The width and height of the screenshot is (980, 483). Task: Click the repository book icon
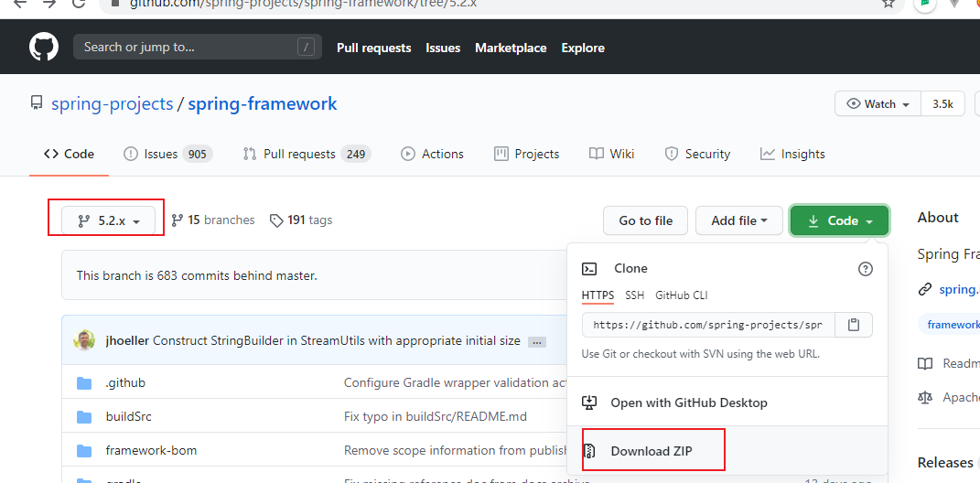click(x=37, y=103)
